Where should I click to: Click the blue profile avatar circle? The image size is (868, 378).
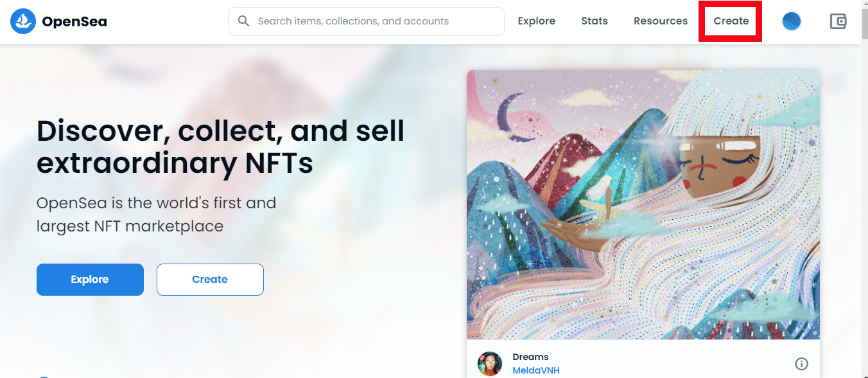tap(791, 21)
